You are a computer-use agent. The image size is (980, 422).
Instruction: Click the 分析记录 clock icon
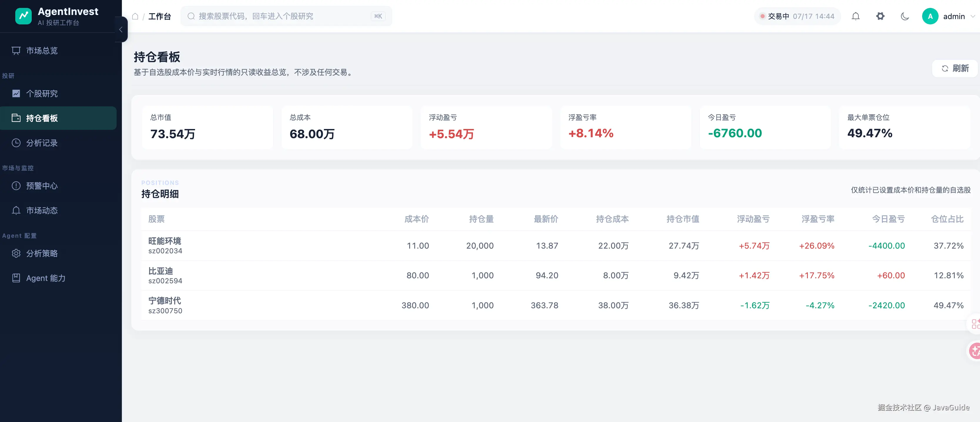pyautogui.click(x=16, y=143)
